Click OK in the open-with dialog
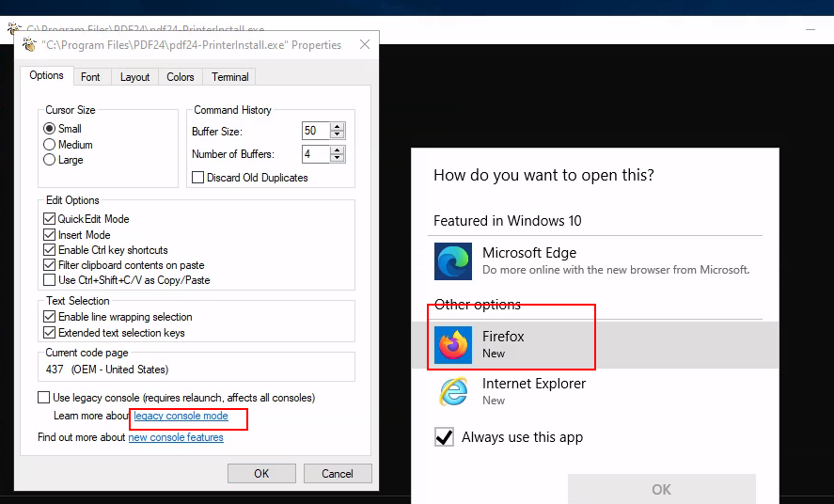 pyautogui.click(x=662, y=489)
